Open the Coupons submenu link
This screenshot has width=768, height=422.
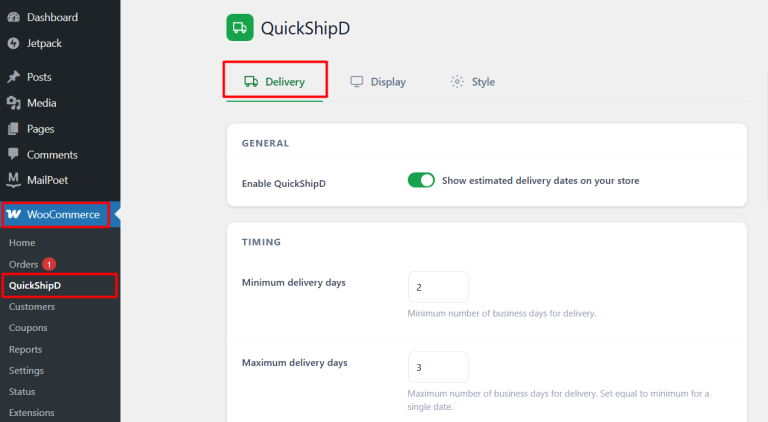28,328
